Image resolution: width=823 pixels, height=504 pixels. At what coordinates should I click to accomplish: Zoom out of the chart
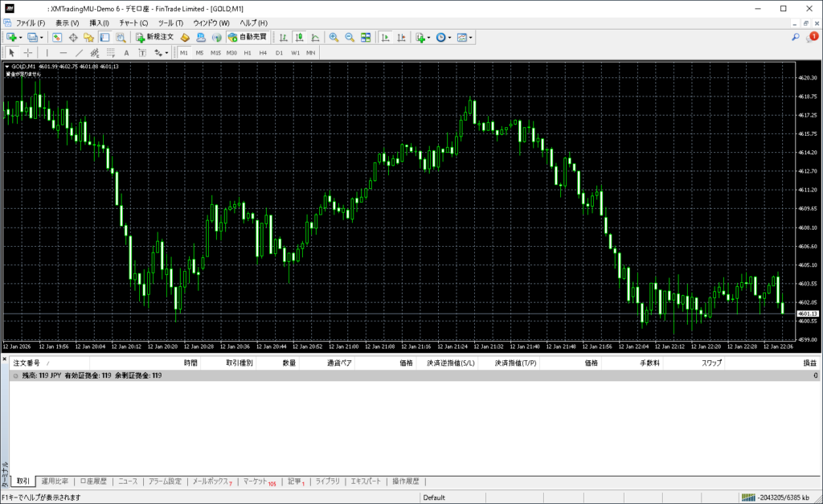(x=350, y=37)
